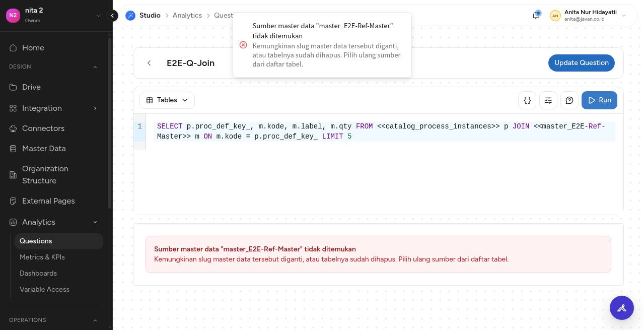Image resolution: width=644 pixels, height=330 pixels.
Task: Open the nita 2 workspace switcher chevron
Action: coord(99,16)
